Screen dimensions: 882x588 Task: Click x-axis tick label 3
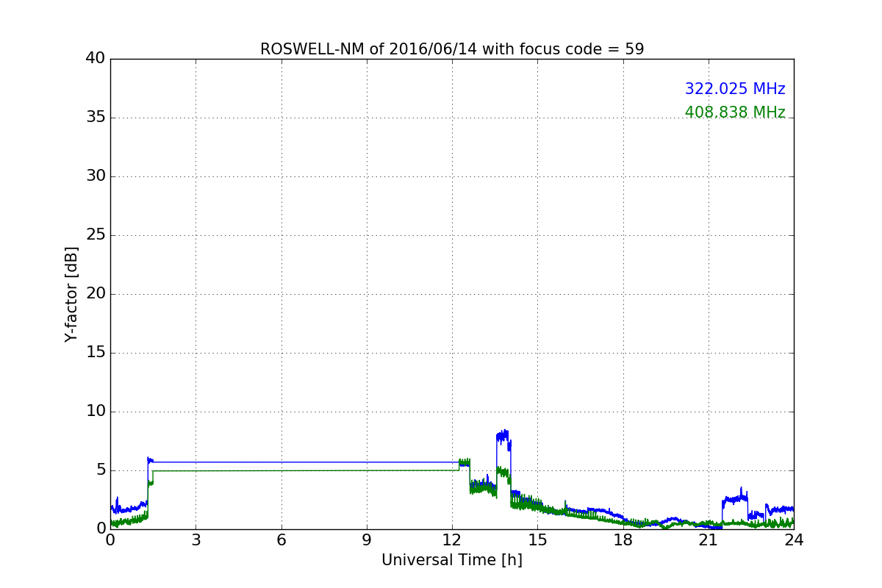(196, 540)
